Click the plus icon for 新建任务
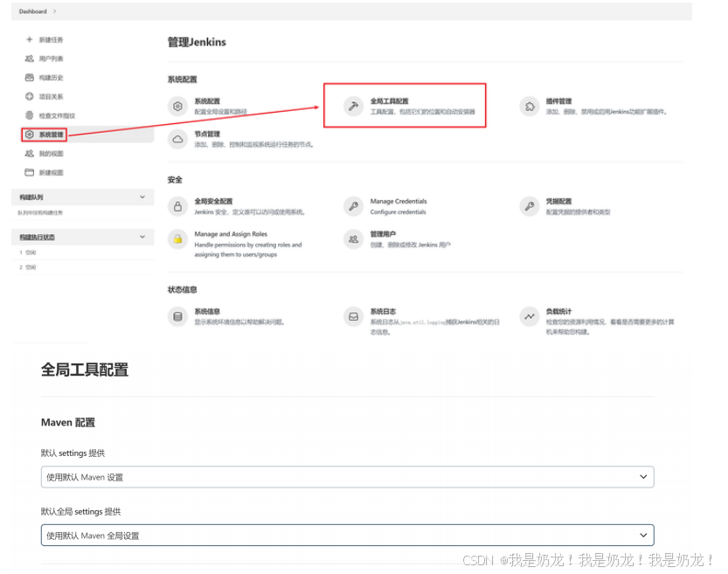Viewport: 728px width, 574px height. (29, 39)
